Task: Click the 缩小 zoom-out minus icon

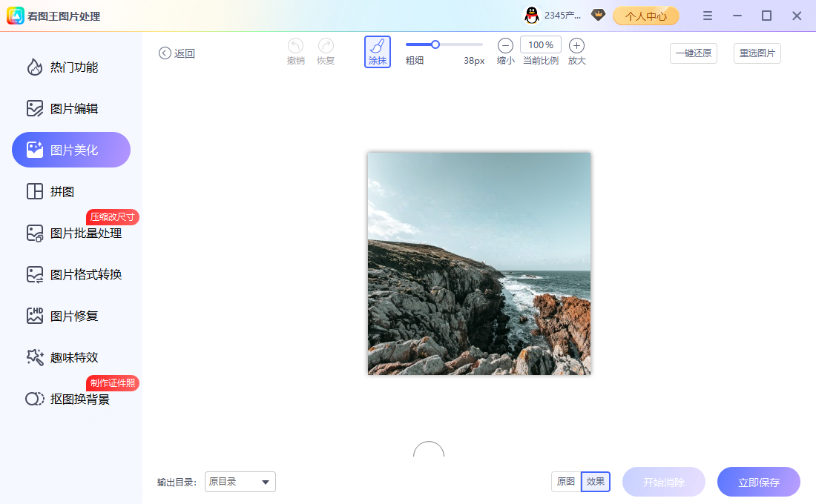Action: pos(505,46)
